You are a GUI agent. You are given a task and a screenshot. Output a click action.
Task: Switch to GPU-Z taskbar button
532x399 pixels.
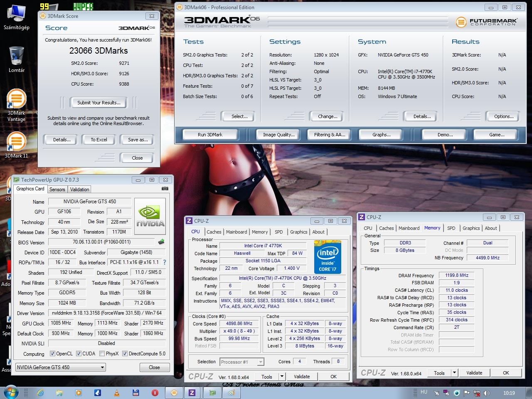pyautogui.click(x=212, y=392)
